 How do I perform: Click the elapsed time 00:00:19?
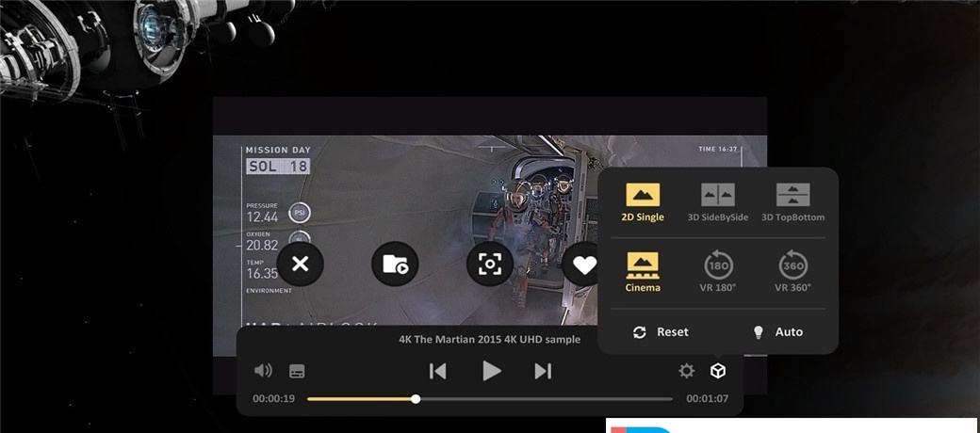[274, 399]
